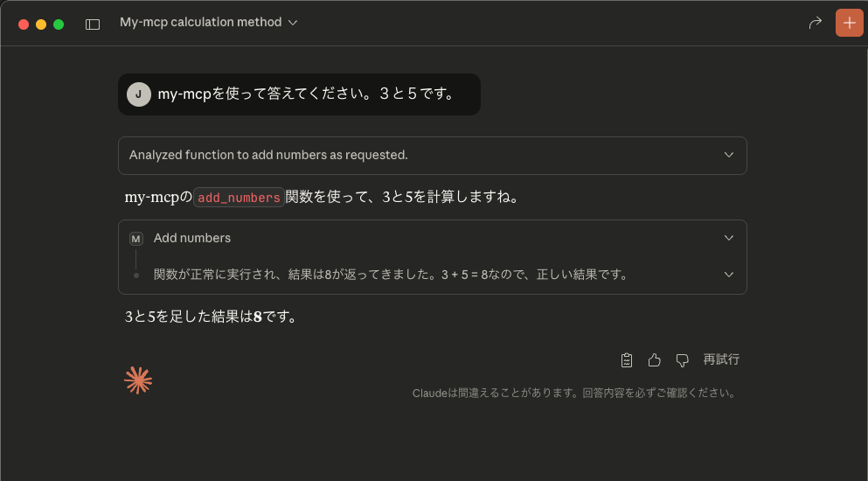868x481 pixels.
Task: Expand the 関数が正常に実行され result row chevron
Action: point(729,275)
